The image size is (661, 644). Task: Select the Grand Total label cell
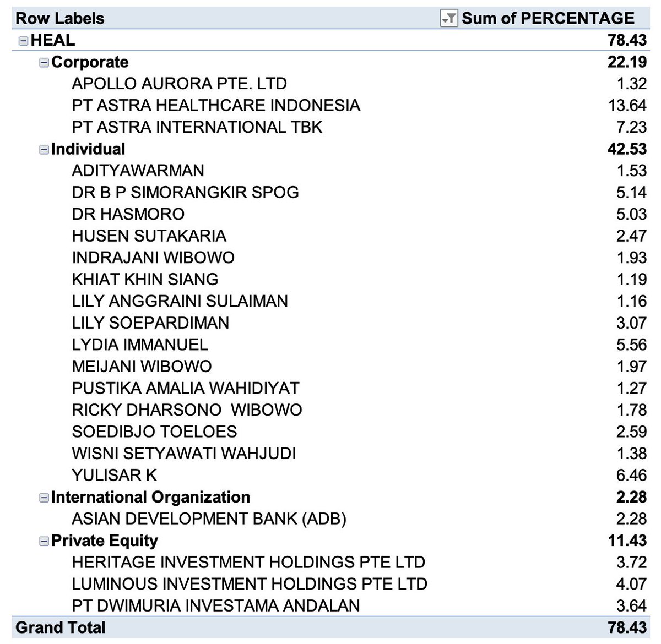coord(61,627)
